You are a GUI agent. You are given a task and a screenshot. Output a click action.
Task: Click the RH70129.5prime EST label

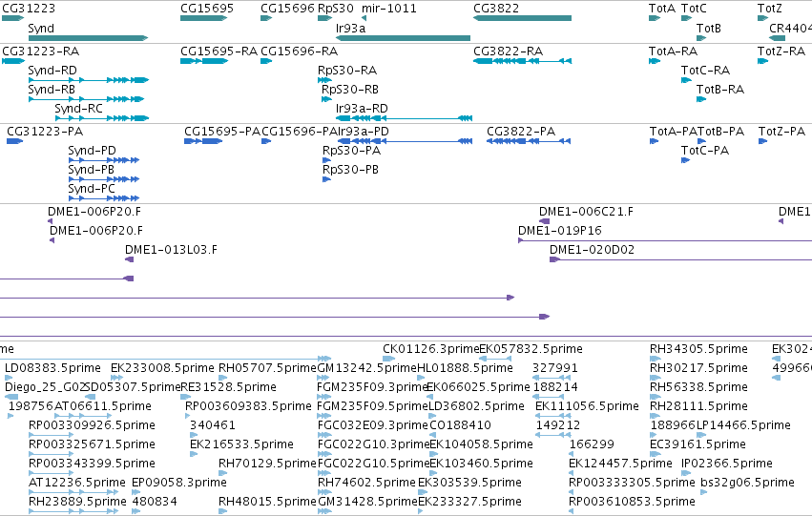click(x=267, y=464)
